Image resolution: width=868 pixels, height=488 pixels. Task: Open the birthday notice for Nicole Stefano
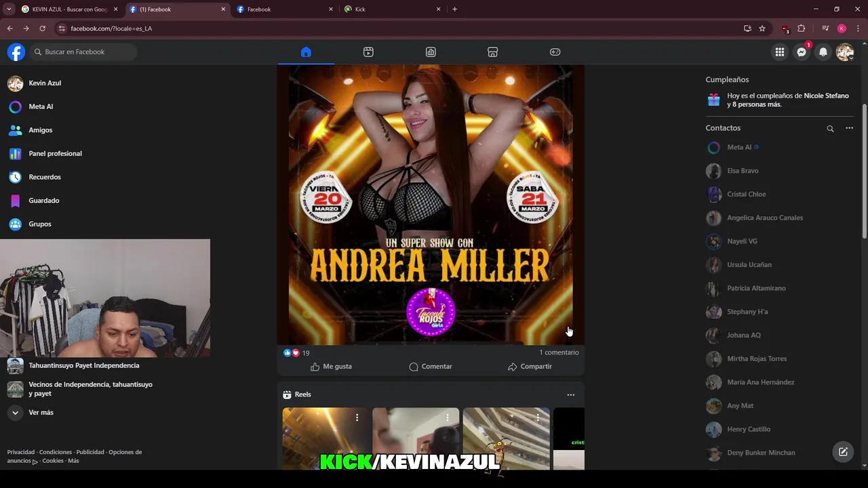781,100
